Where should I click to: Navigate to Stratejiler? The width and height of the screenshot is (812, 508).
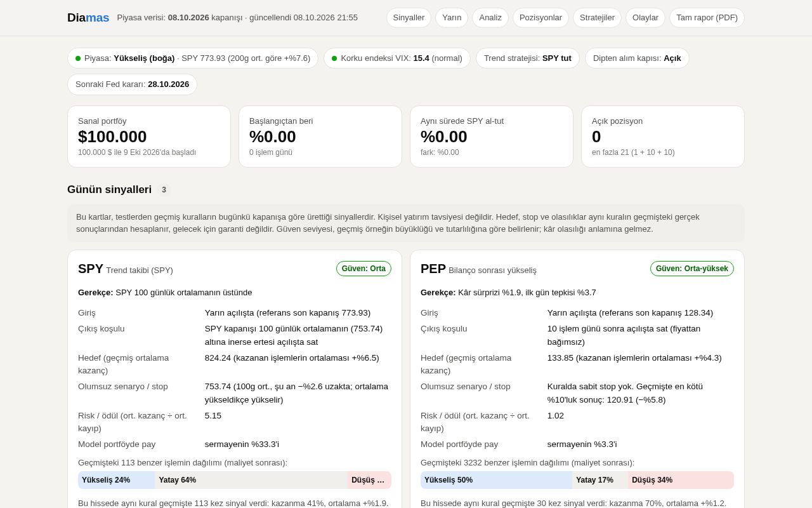[x=597, y=18]
